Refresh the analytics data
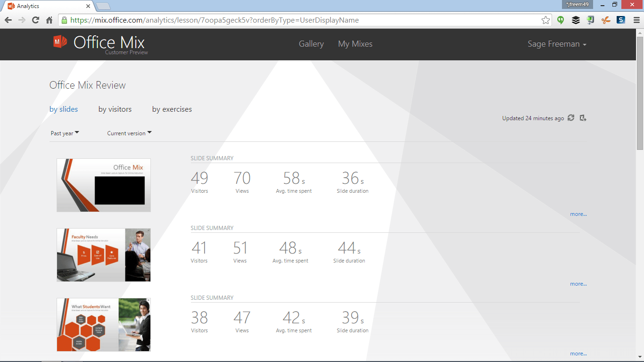644x362 pixels. click(x=570, y=118)
